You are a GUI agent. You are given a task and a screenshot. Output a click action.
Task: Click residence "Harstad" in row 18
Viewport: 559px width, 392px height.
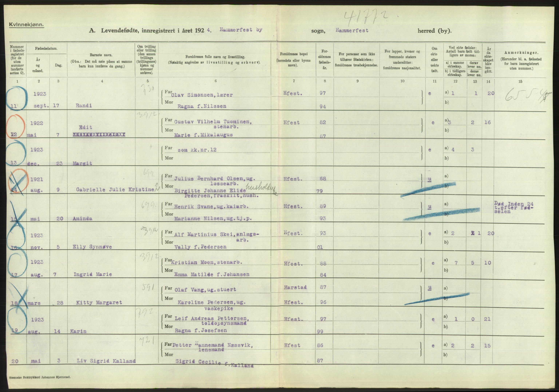[295, 287]
